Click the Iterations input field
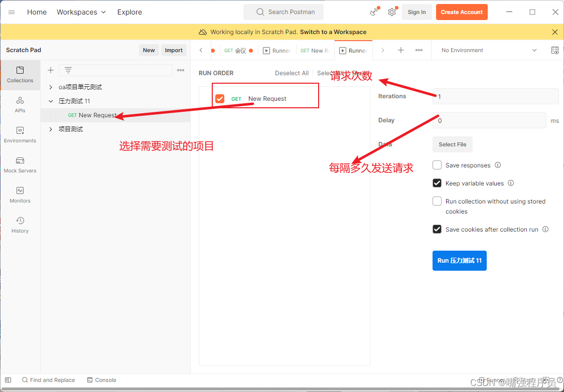 (x=496, y=96)
